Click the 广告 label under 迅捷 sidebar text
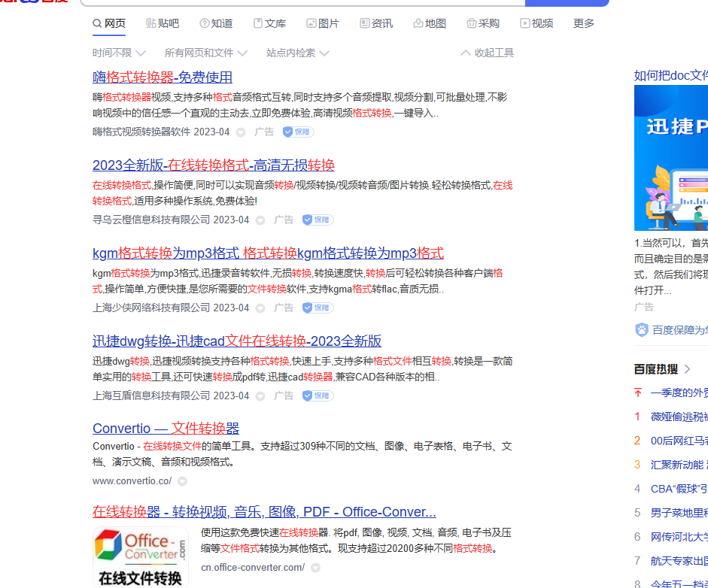This screenshot has height=588, width=708. point(644,308)
